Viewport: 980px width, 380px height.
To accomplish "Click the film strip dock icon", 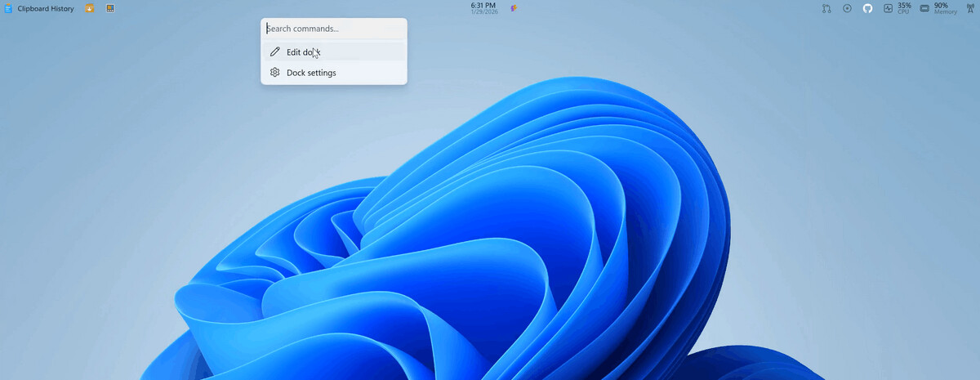I will [x=110, y=8].
